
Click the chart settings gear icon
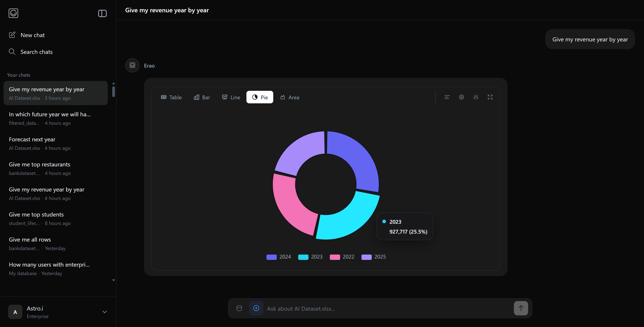[x=461, y=97]
